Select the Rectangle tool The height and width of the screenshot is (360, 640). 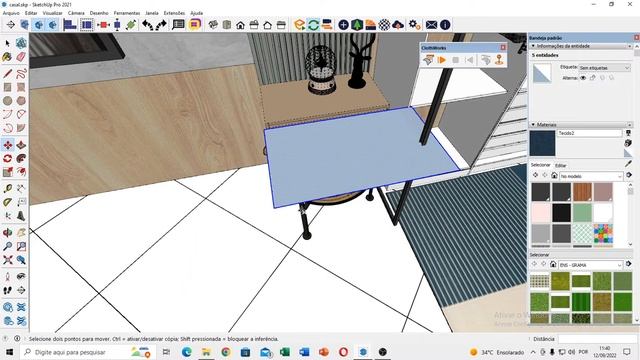[7, 87]
